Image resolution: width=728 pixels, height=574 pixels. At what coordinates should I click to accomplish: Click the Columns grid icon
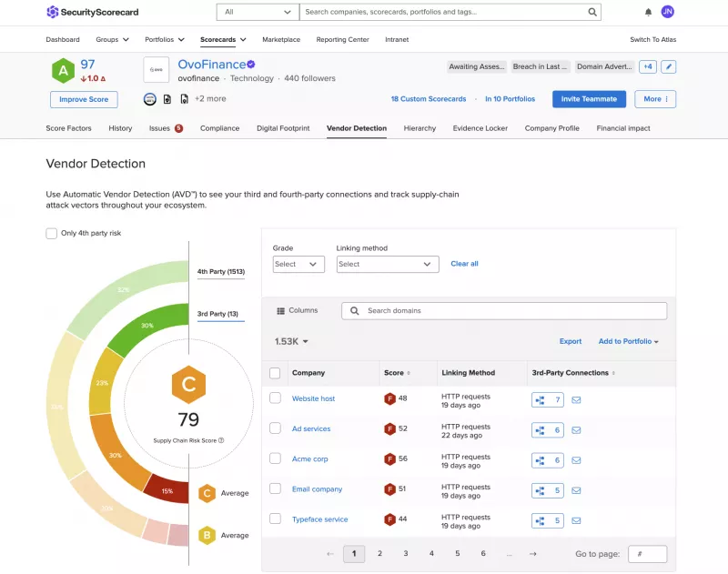pyautogui.click(x=280, y=311)
